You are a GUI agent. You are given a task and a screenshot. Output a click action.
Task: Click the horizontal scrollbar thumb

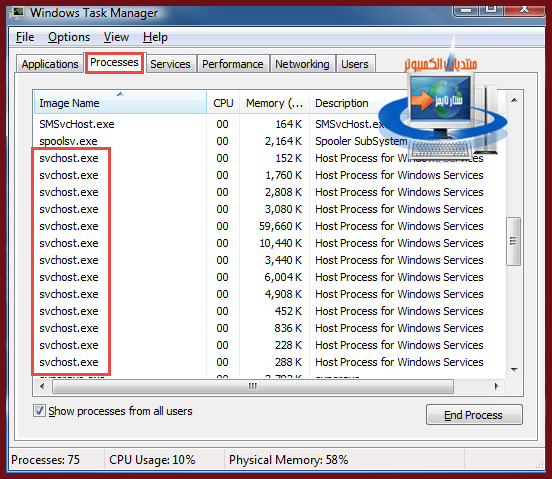[x=253, y=386]
